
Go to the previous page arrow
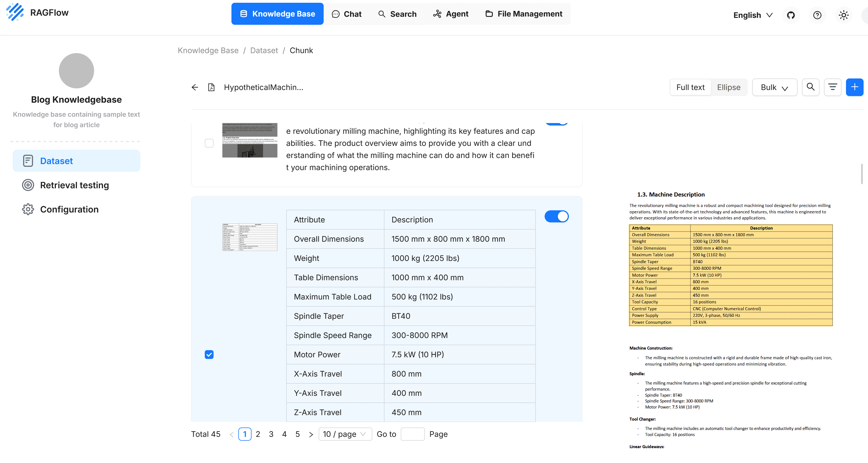click(x=231, y=434)
